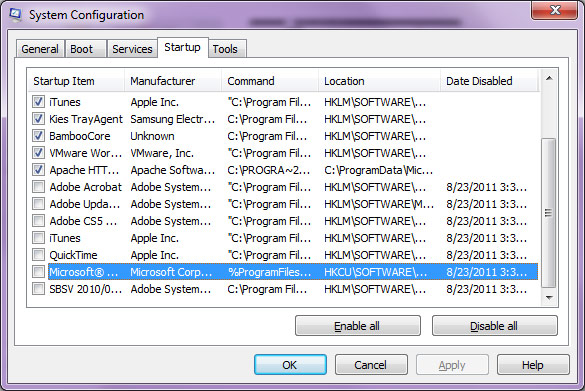The image size is (585, 391).
Task: Uncheck BambooCore startup item
Action: coord(38,136)
